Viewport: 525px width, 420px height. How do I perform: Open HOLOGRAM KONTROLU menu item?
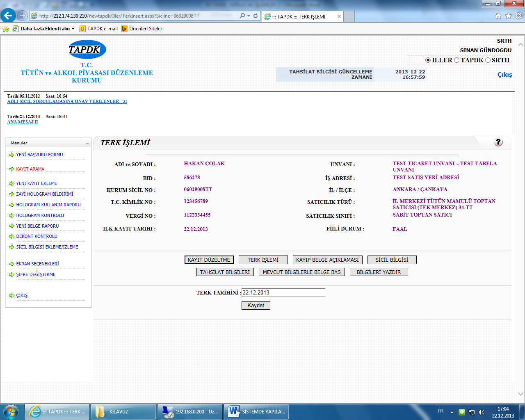40,215
